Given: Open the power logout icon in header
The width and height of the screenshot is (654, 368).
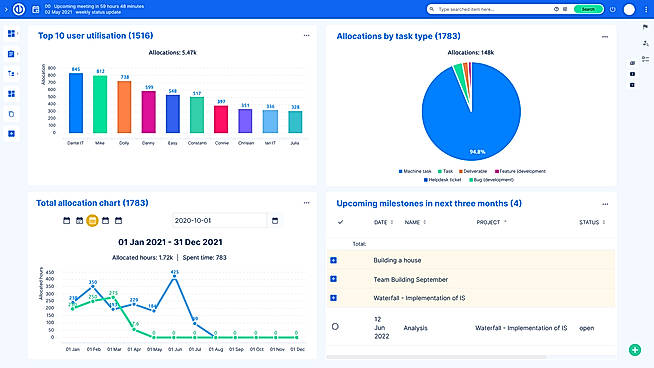Looking at the screenshot, I should tap(612, 9).
